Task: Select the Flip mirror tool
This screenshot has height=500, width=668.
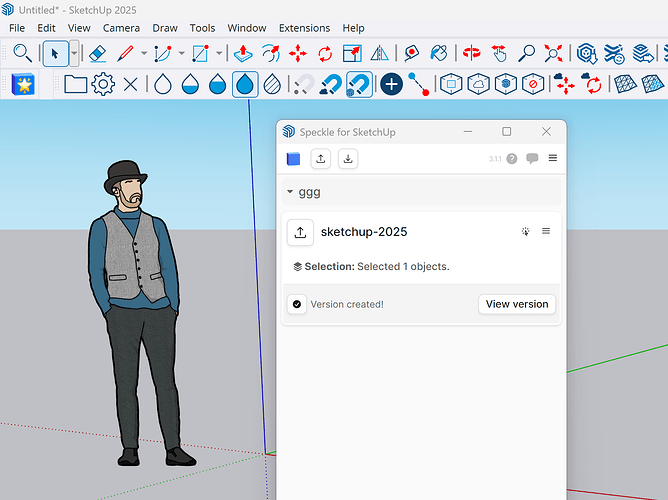Action: (x=380, y=54)
